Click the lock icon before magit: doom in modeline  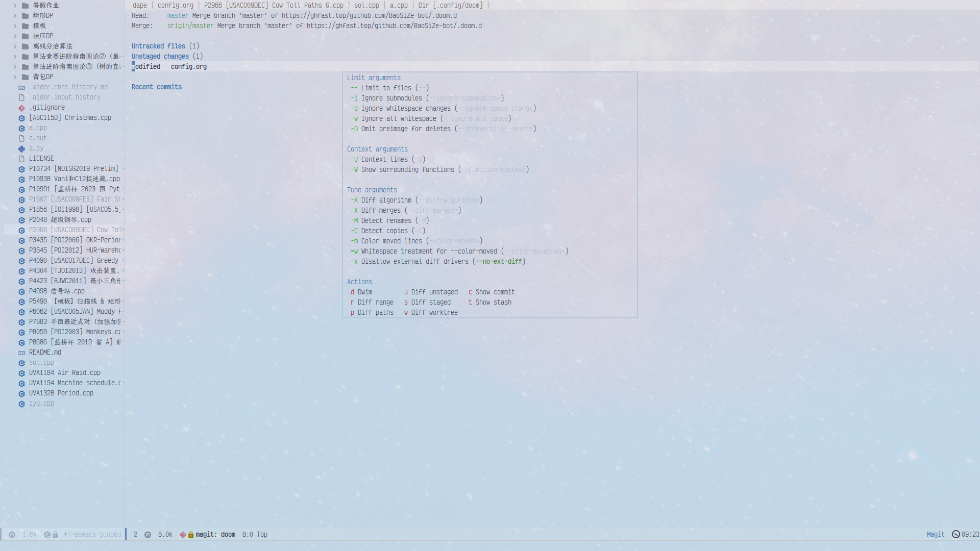[191, 535]
